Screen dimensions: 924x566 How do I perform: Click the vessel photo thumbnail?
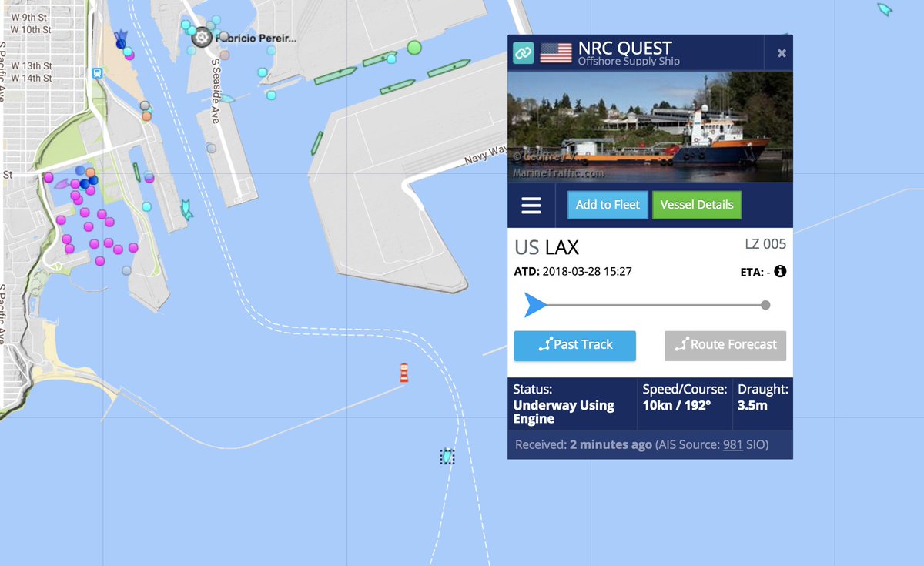[650, 127]
